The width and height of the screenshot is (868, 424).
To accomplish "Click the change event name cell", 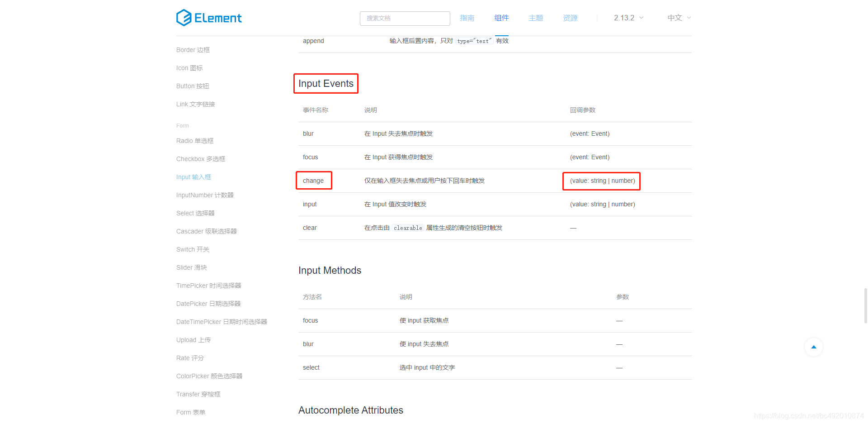I will coord(313,181).
